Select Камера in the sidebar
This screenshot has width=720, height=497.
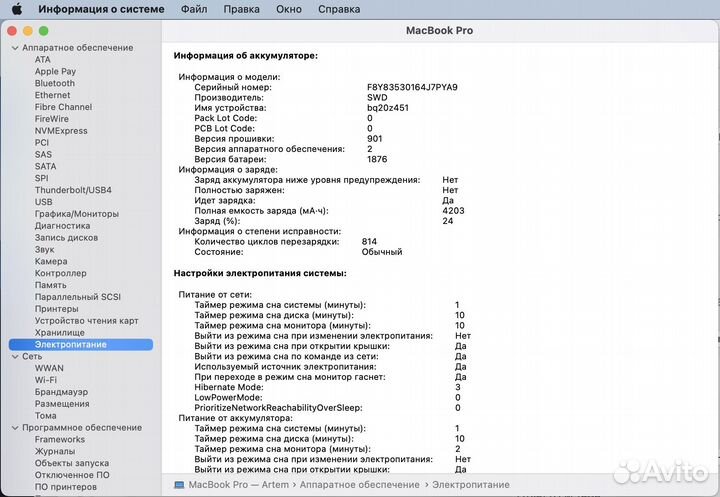[51, 261]
